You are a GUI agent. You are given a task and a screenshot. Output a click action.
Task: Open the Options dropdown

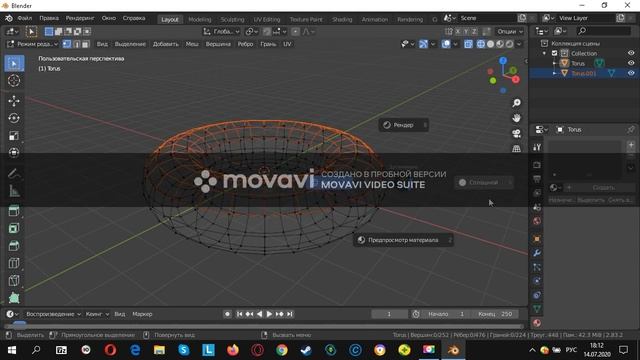point(510,31)
